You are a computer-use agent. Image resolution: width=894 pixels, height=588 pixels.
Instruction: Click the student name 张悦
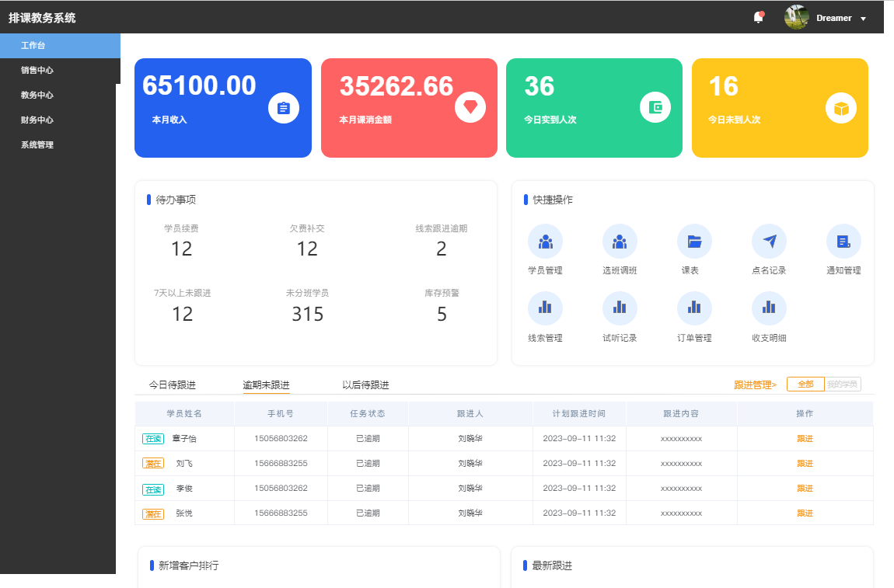(184, 513)
